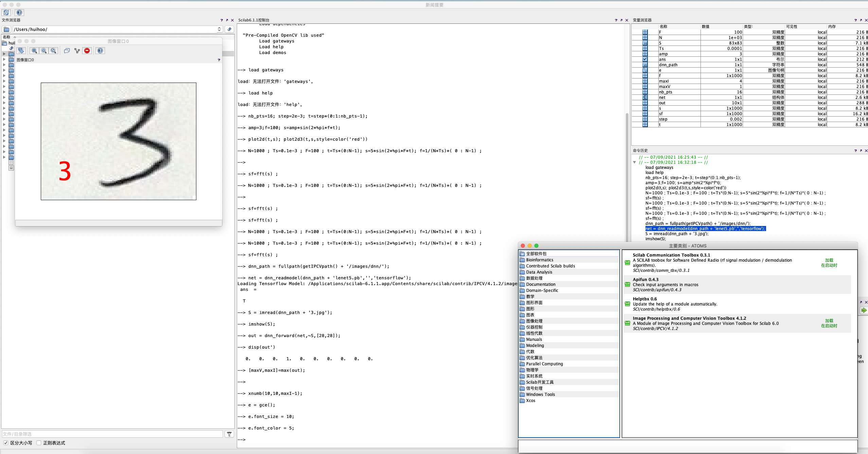Click the file filter funnel icon

(x=229, y=434)
